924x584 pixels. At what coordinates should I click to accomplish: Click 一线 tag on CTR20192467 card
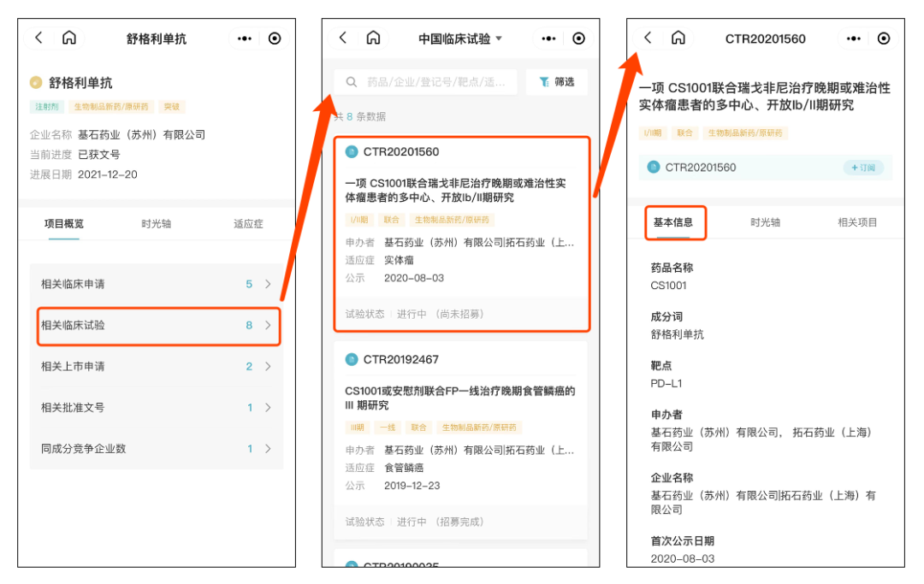388,428
